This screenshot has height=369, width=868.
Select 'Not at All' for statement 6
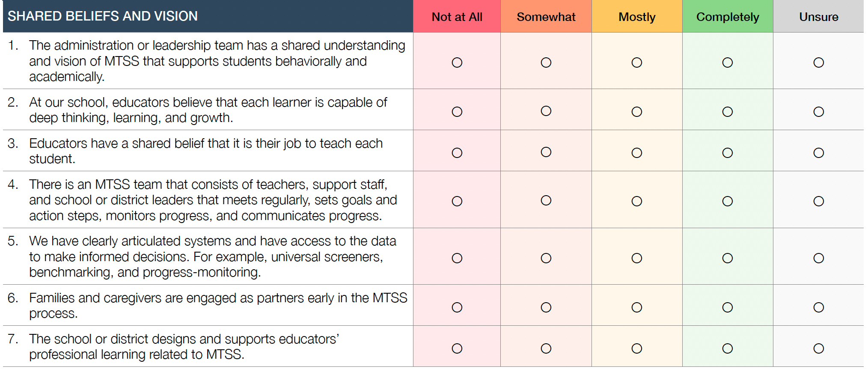[457, 307]
